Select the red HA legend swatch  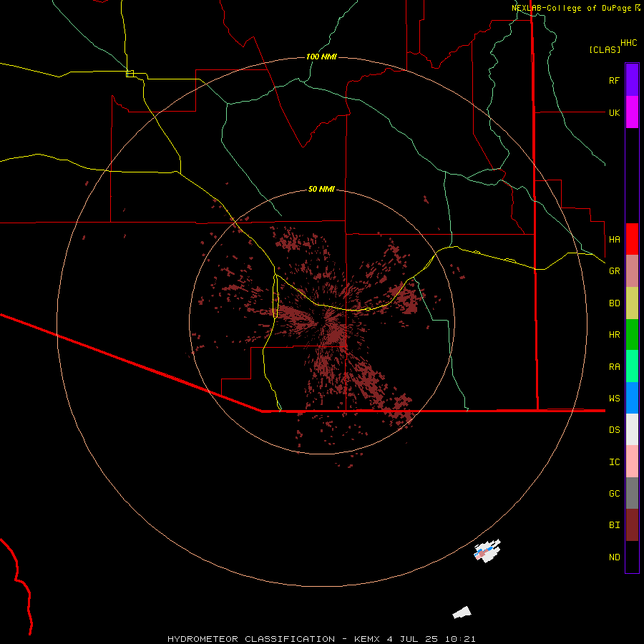[632, 239]
